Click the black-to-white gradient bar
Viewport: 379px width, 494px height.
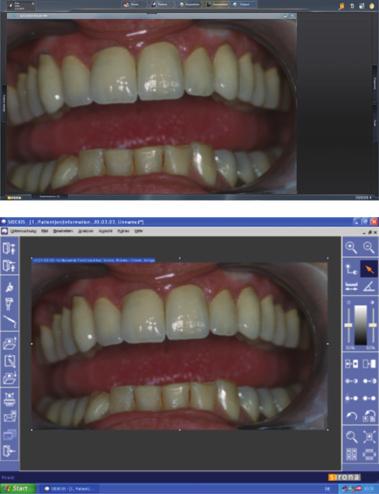tap(360, 325)
